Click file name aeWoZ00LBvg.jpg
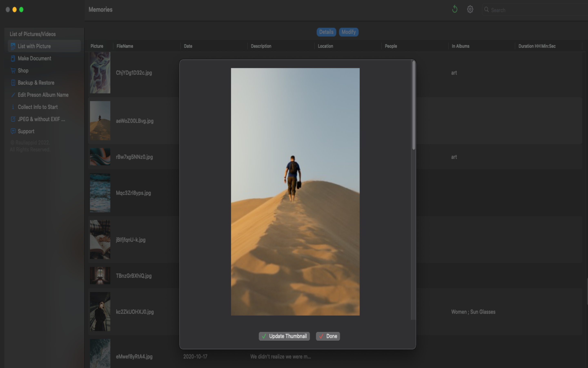Screen dimensions: 588x368 coord(135,121)
